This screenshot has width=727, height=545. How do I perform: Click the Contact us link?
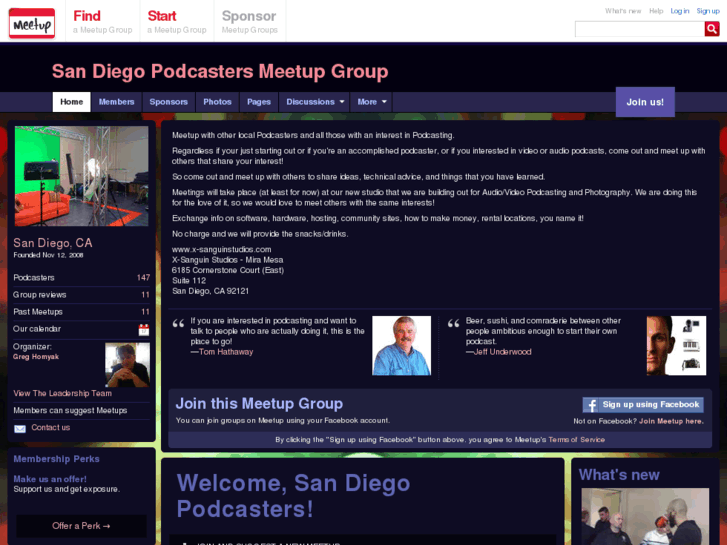pos(51,428)
